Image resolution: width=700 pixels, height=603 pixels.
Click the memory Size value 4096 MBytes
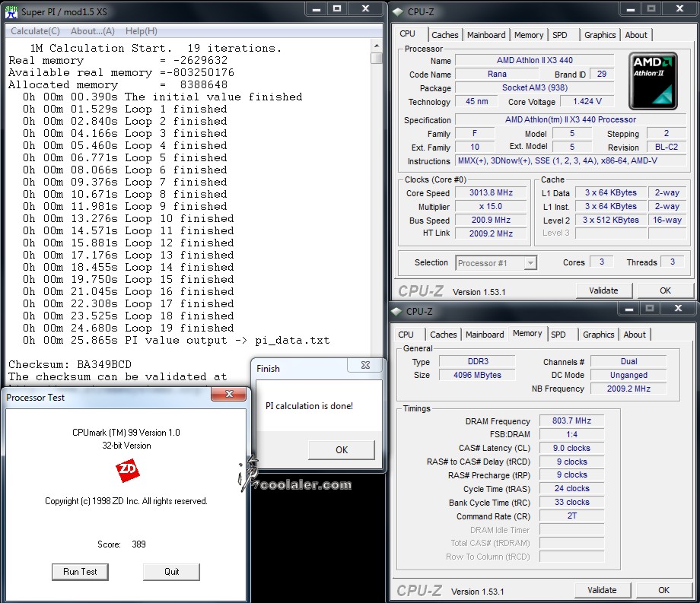(478, 375)
